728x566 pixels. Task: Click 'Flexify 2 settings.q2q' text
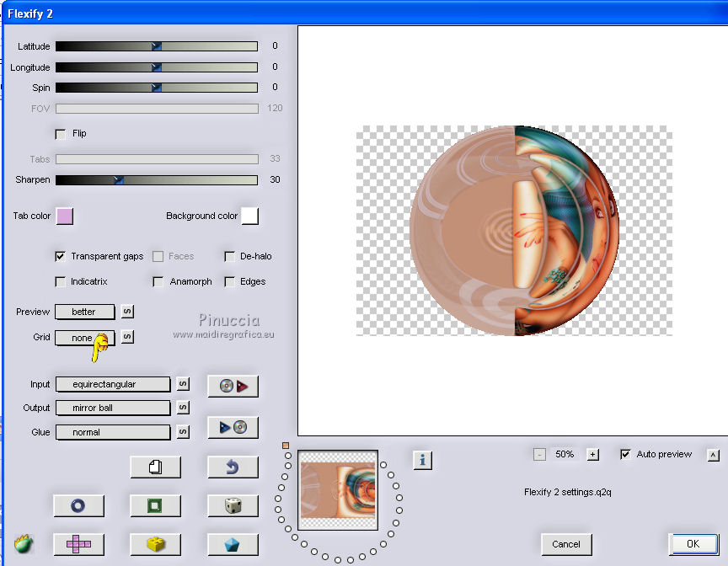567,492
